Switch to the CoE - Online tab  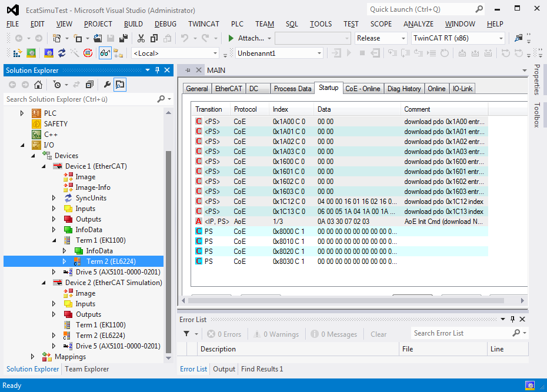click(363, 89)
